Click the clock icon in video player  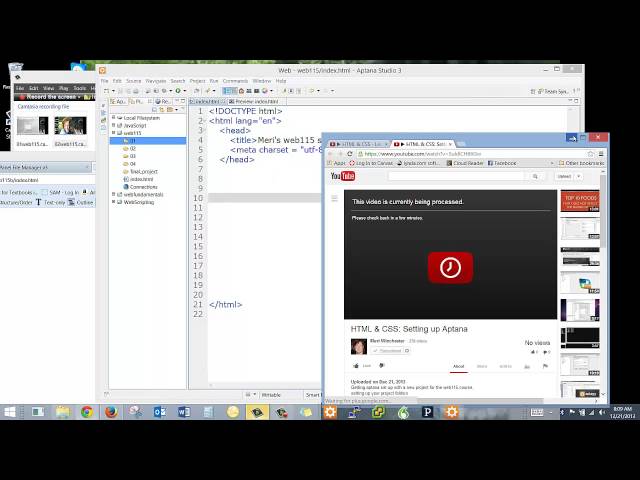click(450, 267)
